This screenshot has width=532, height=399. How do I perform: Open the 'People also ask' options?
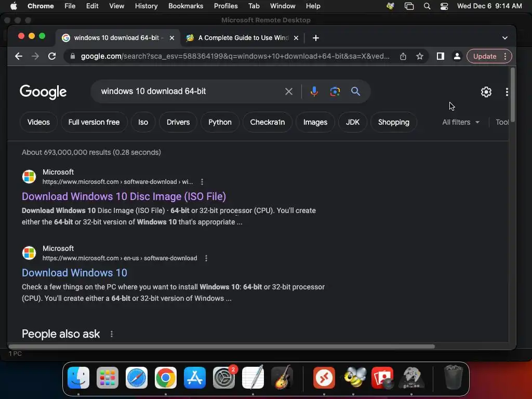click(112, 334)
